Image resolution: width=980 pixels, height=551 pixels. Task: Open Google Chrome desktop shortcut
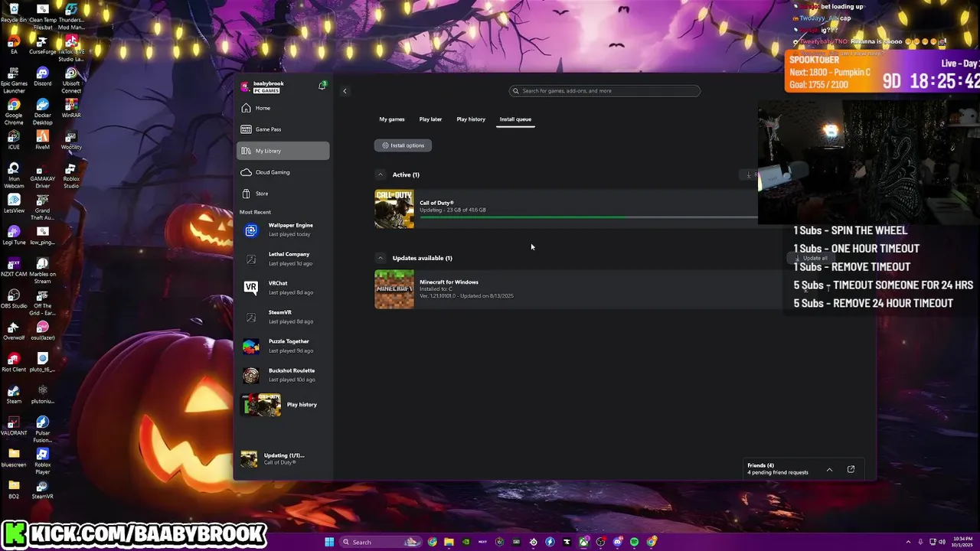[x=13, y=112]
